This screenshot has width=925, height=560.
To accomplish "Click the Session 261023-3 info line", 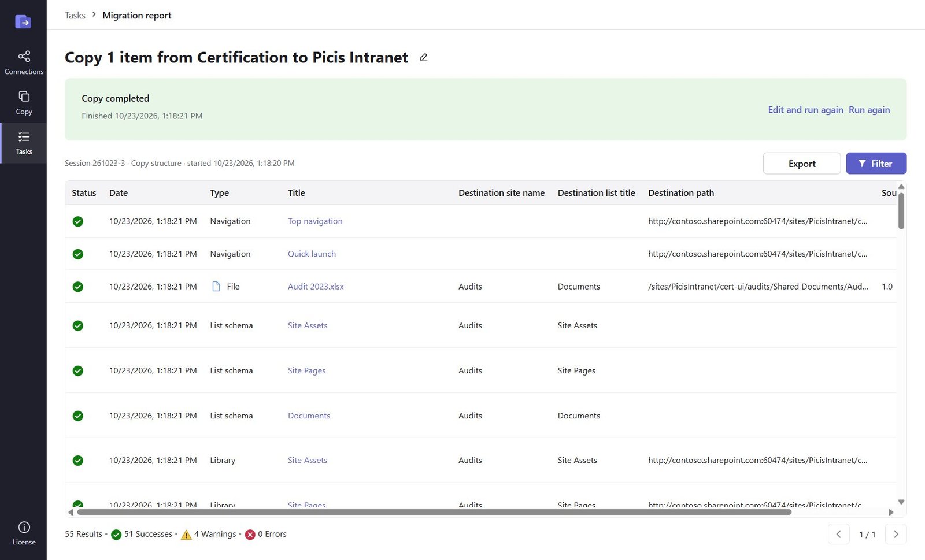I will (180, 164).
